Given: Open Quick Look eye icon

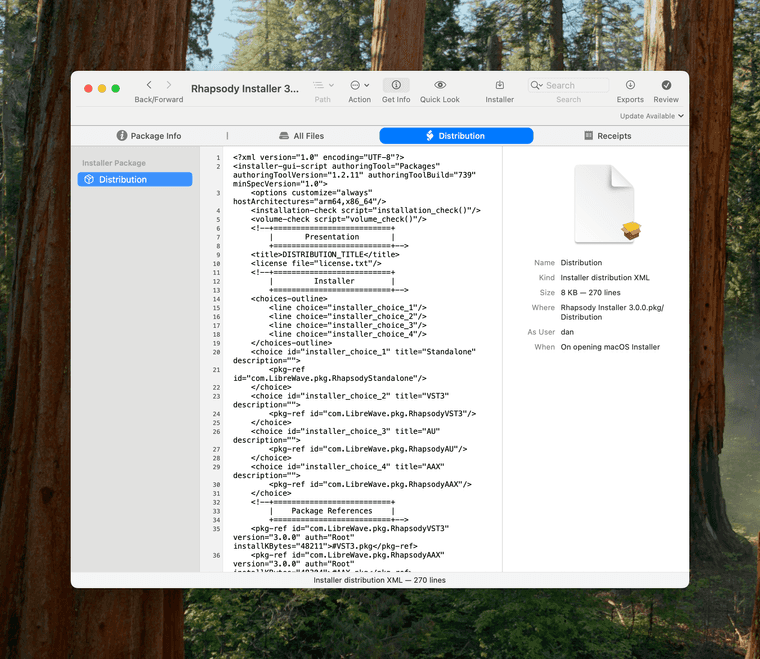Looking at the screenshot, I should click(440, 85).
